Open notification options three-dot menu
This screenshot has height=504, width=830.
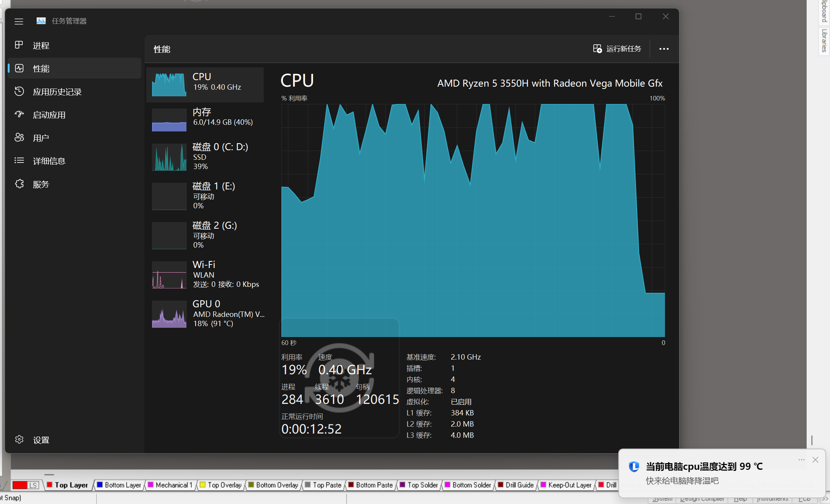point(802,460)
